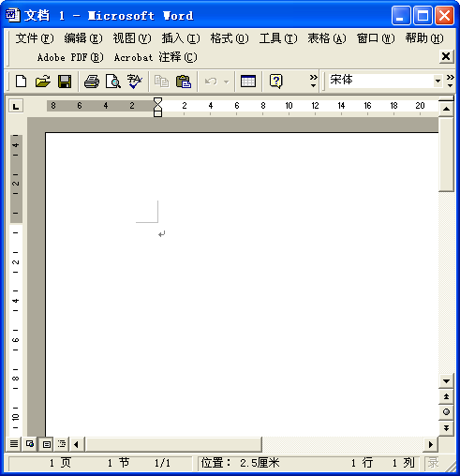Click the first line indent ruler marker

point(158,101)
